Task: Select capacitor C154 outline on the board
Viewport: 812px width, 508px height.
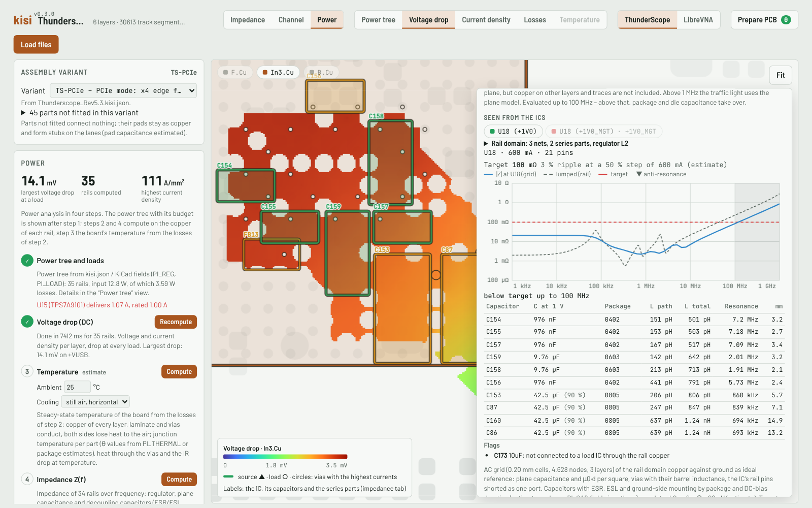Action: coord(246,185)
